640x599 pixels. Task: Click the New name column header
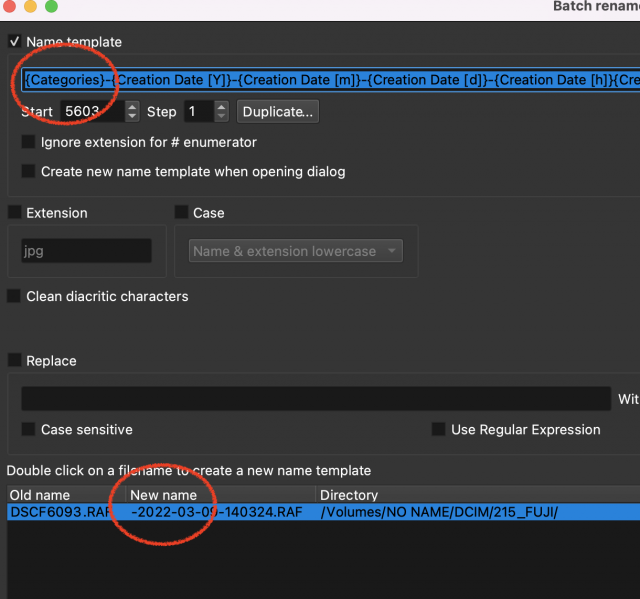pos(220,495)
